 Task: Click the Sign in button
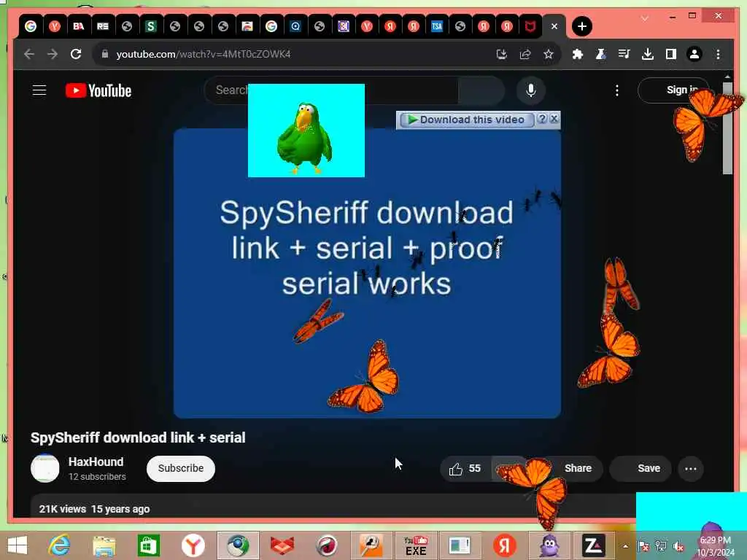pyautogui.click(x=673, y=90)
